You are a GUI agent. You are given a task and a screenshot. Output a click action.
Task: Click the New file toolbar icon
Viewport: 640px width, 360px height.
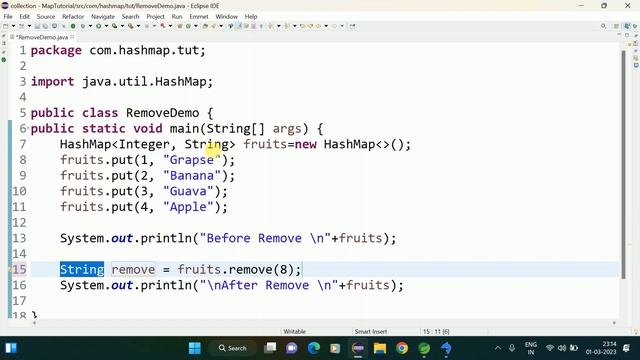(5, 26)
